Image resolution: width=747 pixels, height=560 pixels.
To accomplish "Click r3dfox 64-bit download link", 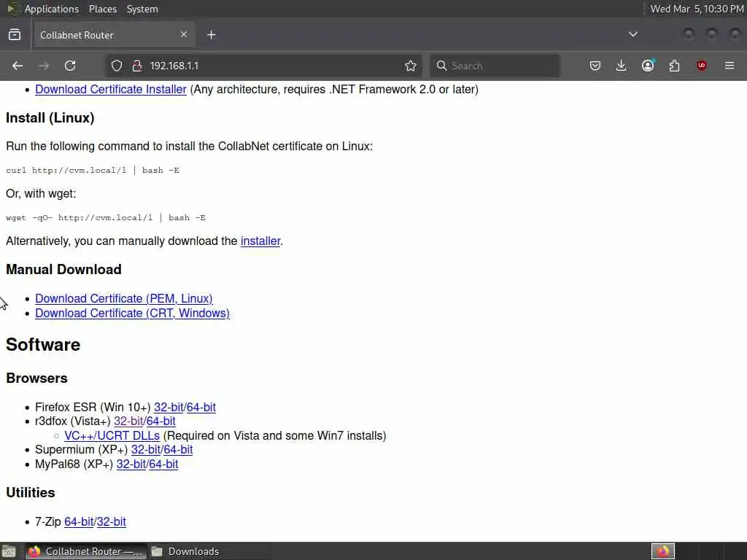I will pyautogui.click(x=161, y=421).
